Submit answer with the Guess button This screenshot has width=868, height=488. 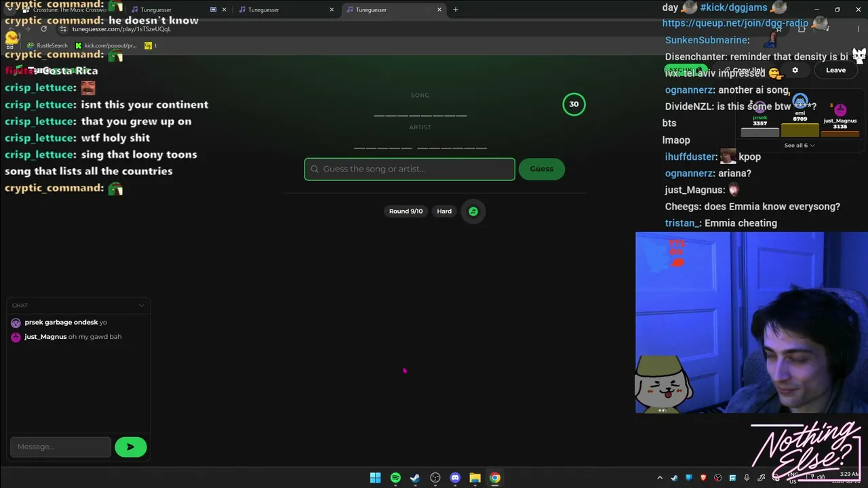click(541, 169)
